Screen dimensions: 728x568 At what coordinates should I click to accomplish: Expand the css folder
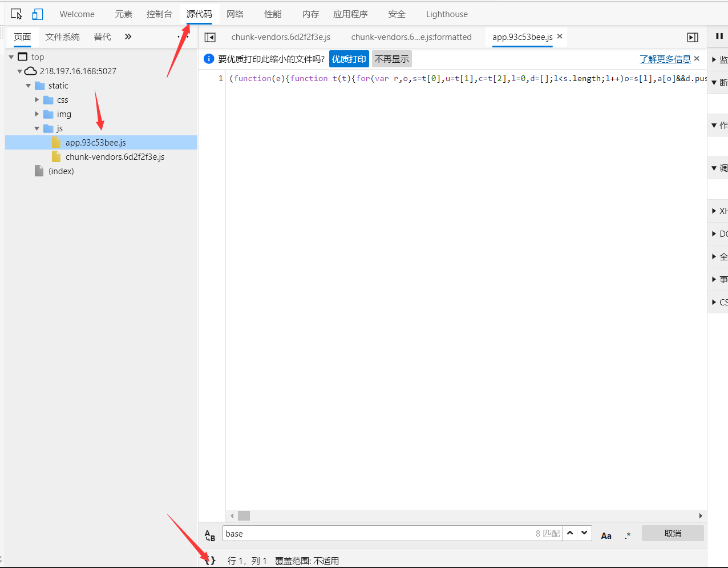point(37,100)
